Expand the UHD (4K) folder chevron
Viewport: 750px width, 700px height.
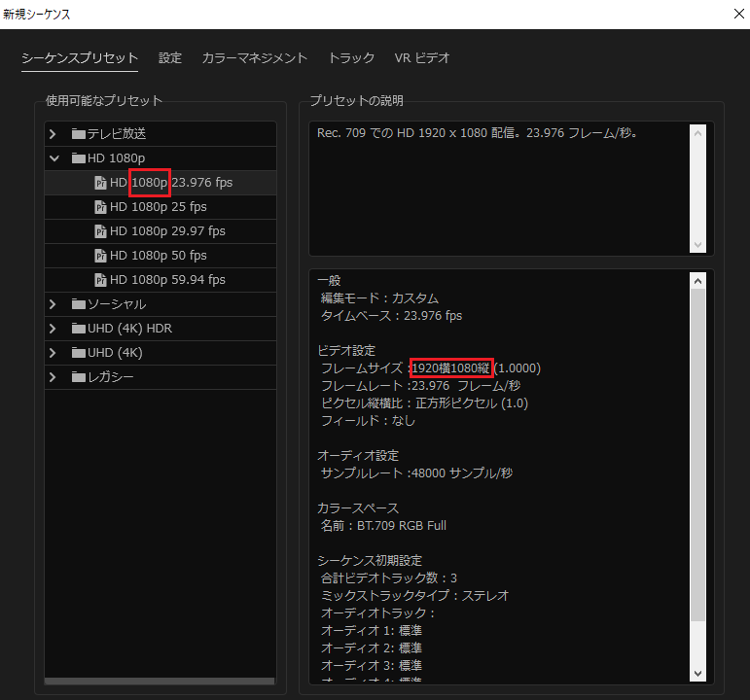coord(53,353)
